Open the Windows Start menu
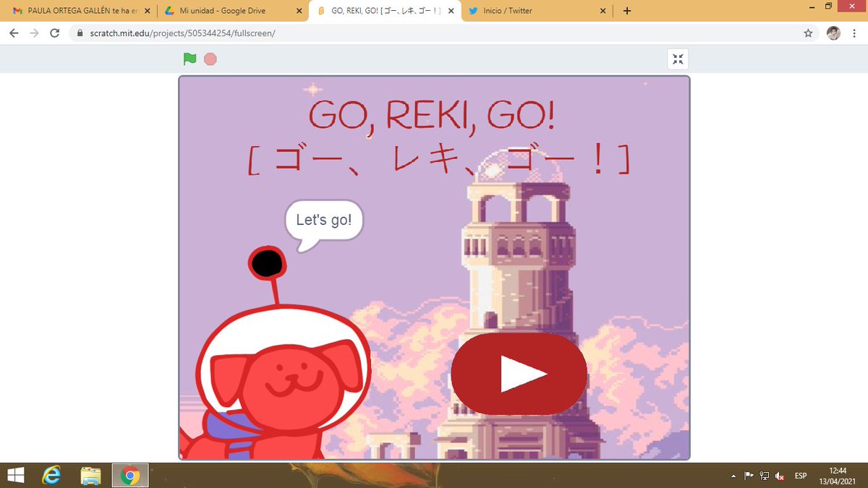The width and height of the screenshot is (868, 488). [x=15, y=476]
